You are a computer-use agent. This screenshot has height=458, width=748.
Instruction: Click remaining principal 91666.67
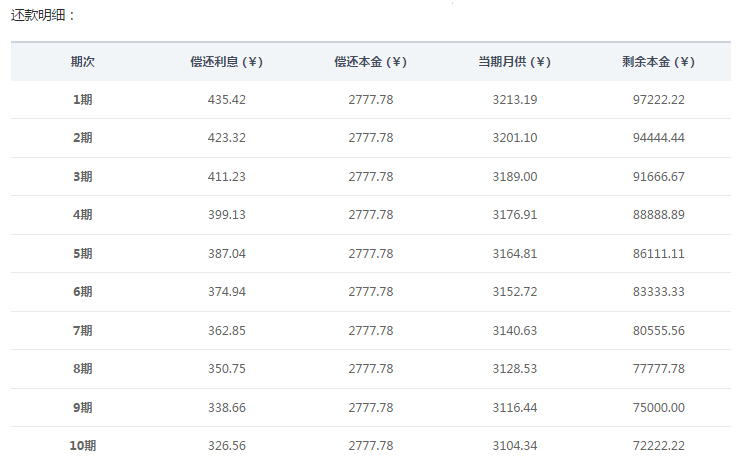658,177
